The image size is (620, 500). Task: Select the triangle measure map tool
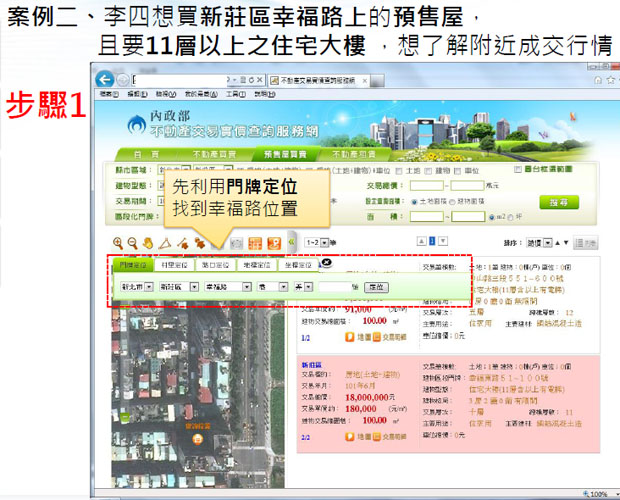click(165, 243)
